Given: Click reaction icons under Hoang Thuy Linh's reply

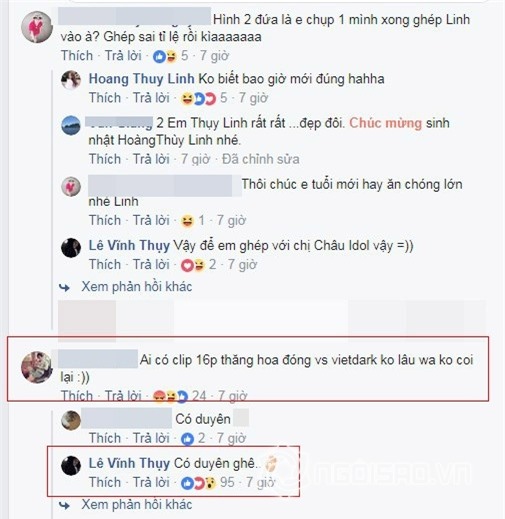Looking at the screenshot, I should pos(198,99).
